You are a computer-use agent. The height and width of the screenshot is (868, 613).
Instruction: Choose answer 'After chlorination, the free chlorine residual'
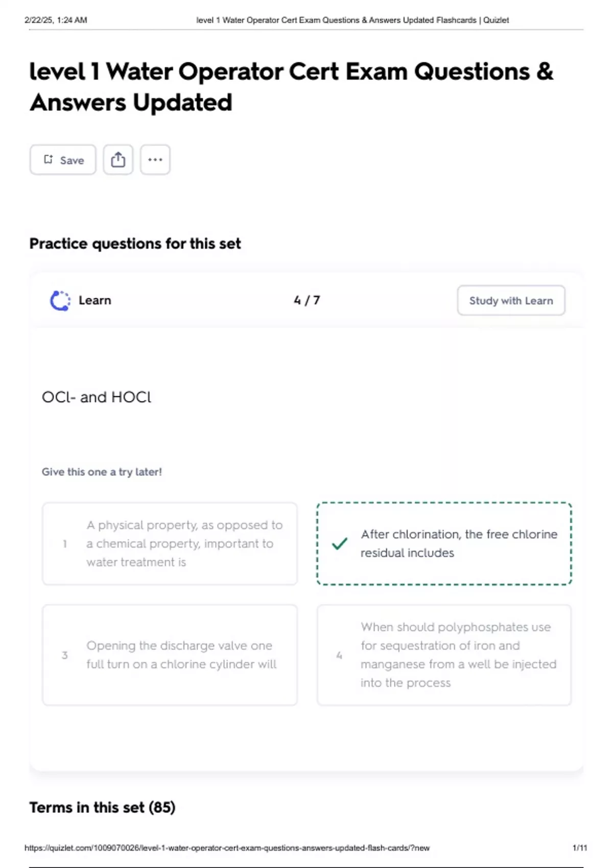pos(458,544)
